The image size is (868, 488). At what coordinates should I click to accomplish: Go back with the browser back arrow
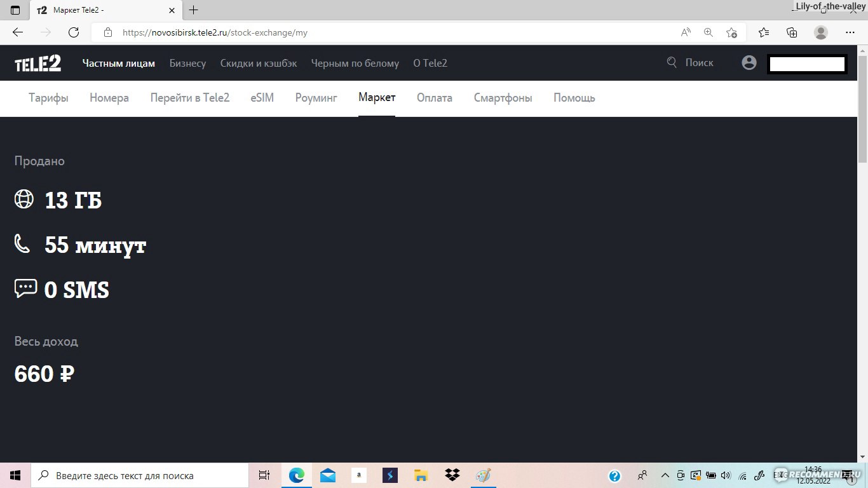tap(18, 32)
